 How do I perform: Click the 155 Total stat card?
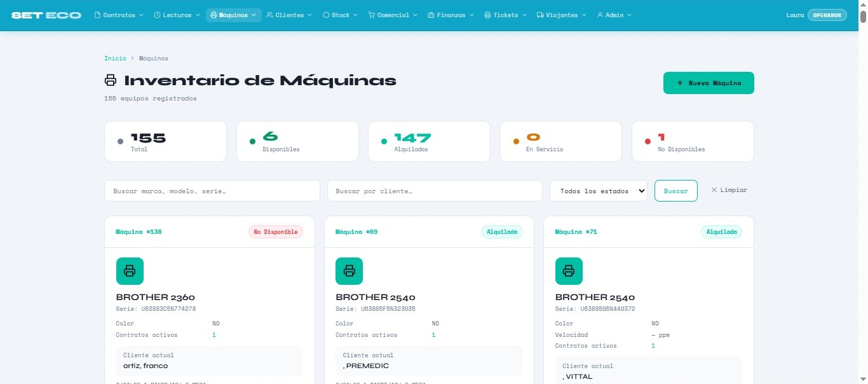(x=165, y=141)
